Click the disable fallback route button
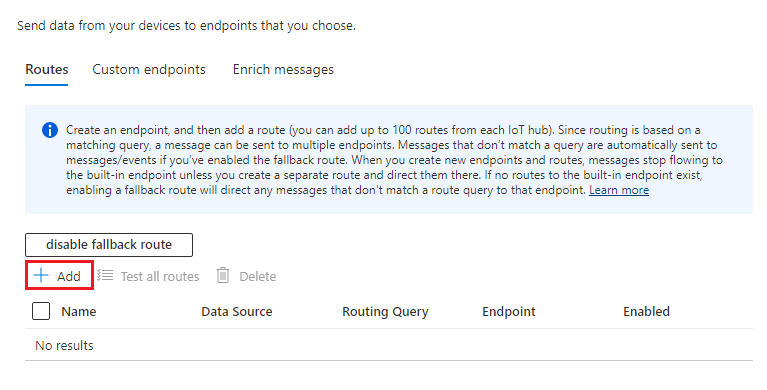Viewport: 767px width, 390px height. 109,245
